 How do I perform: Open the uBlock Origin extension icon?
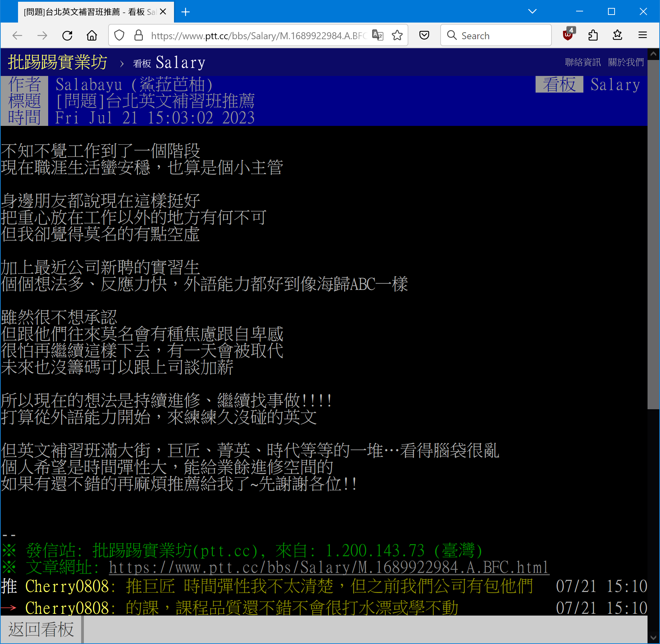point(568,34)
